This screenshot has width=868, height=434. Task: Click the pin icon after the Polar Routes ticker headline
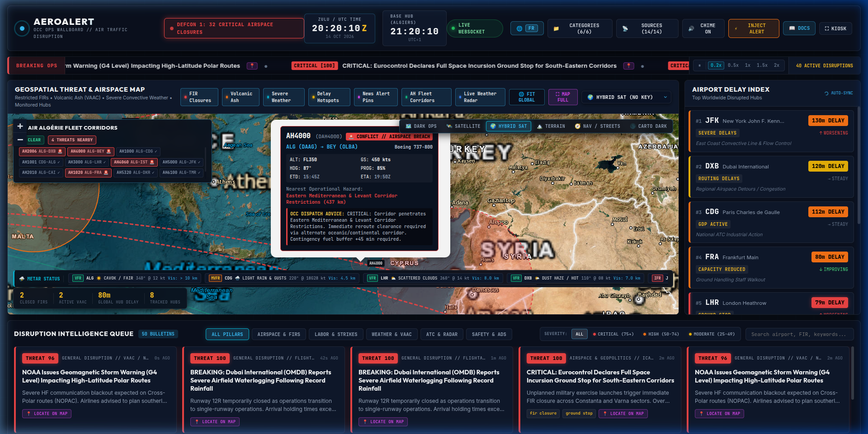point(252,66)
